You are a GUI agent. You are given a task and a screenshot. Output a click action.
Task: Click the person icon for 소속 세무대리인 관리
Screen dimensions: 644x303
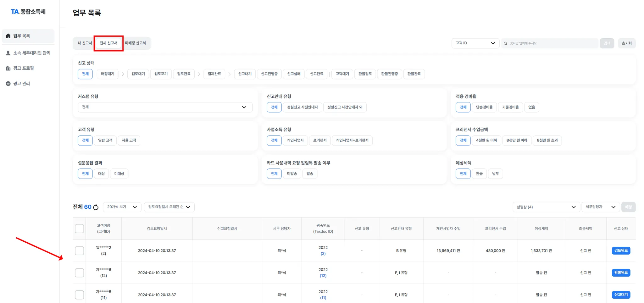[8, 53]
